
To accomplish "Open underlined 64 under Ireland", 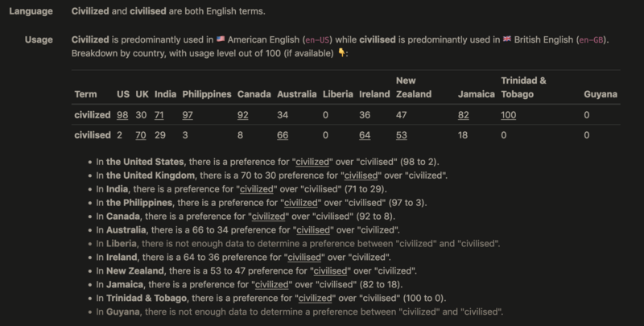I will [365, 135].
